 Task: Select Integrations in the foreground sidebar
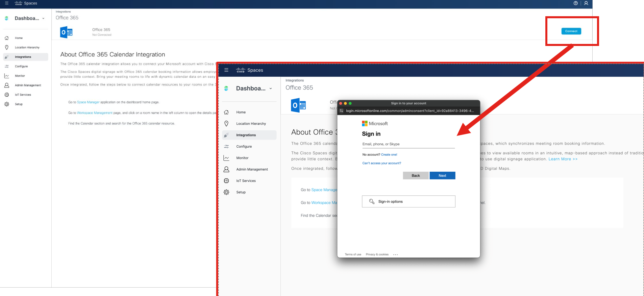tap(246, 135)
